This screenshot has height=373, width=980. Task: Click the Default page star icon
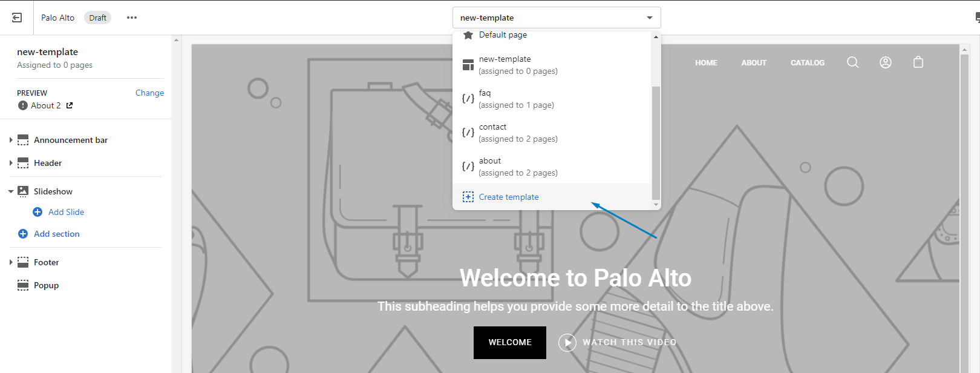pos(468,35)
